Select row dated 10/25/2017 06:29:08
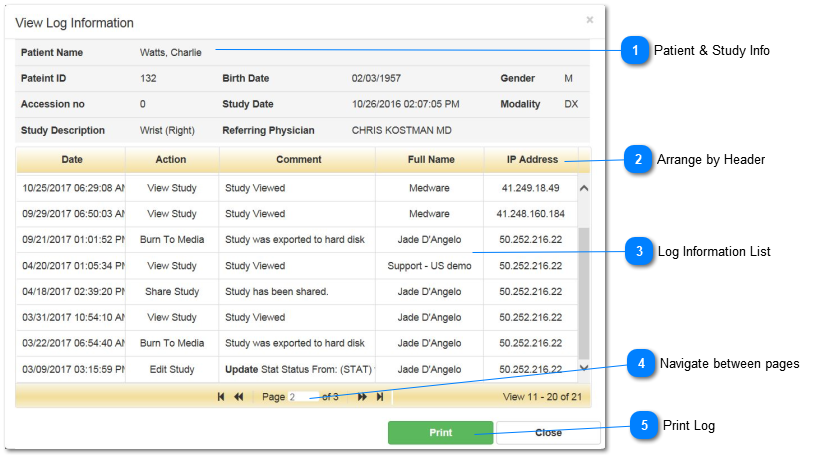 (297, 188)
